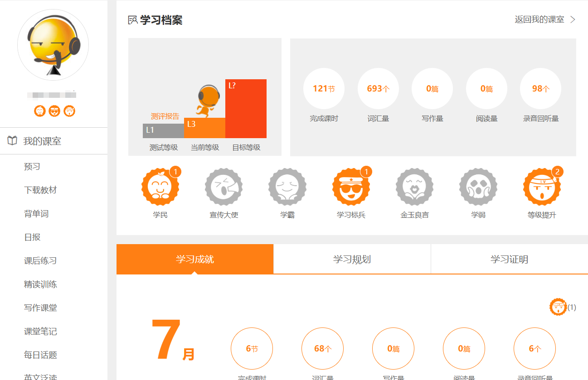The height and width of the screenshot is (380, 588).
Task: Click the 121节 完成课时 circle
Action: tap(324, 89)
